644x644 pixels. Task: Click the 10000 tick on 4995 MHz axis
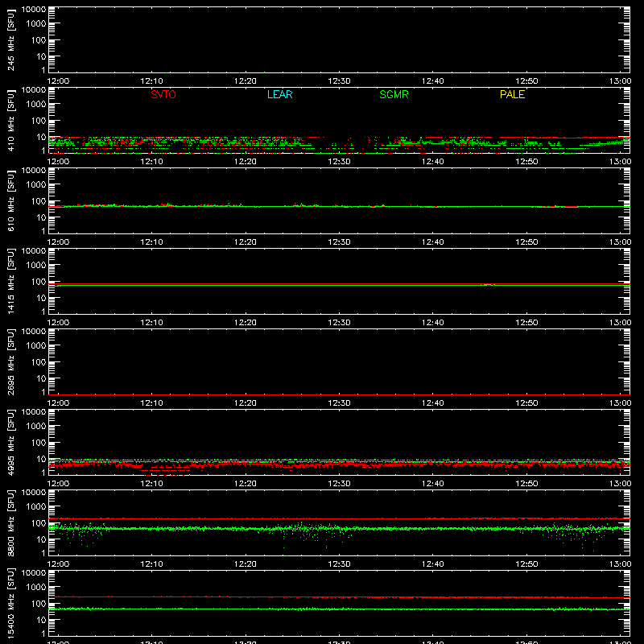[34, 412]
